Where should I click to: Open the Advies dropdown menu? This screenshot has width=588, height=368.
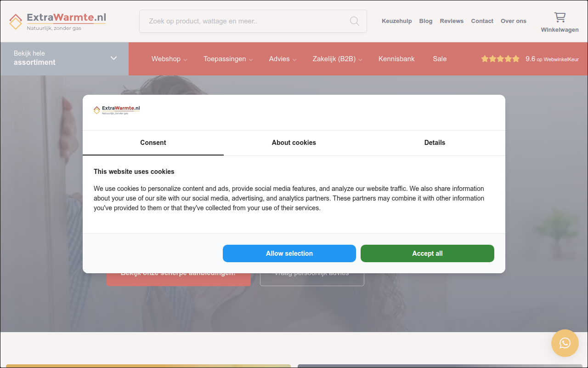coord(283,59)
